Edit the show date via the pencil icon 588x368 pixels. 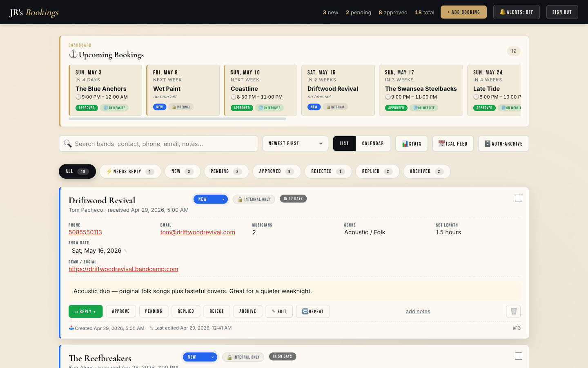pyautogui.click(x=125, y=250)
